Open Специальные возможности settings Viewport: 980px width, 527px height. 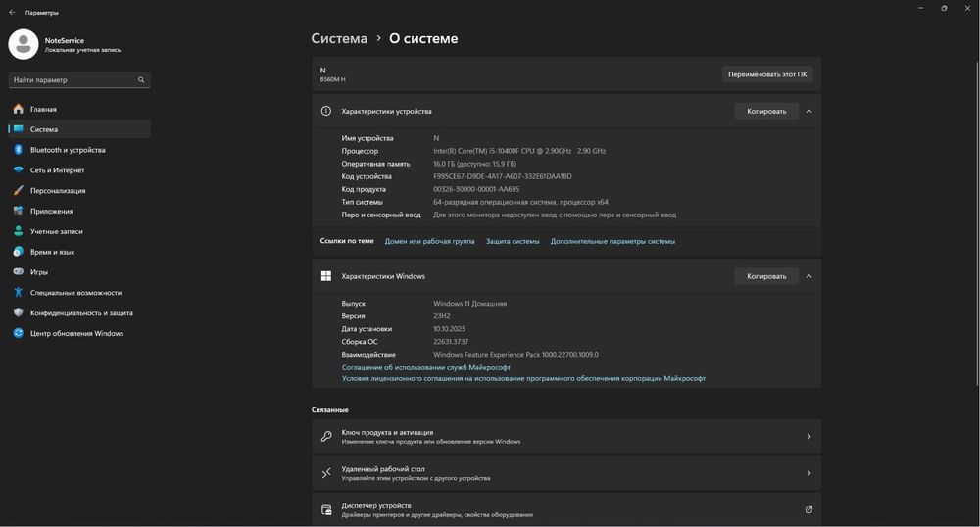(x=79, y=292)
